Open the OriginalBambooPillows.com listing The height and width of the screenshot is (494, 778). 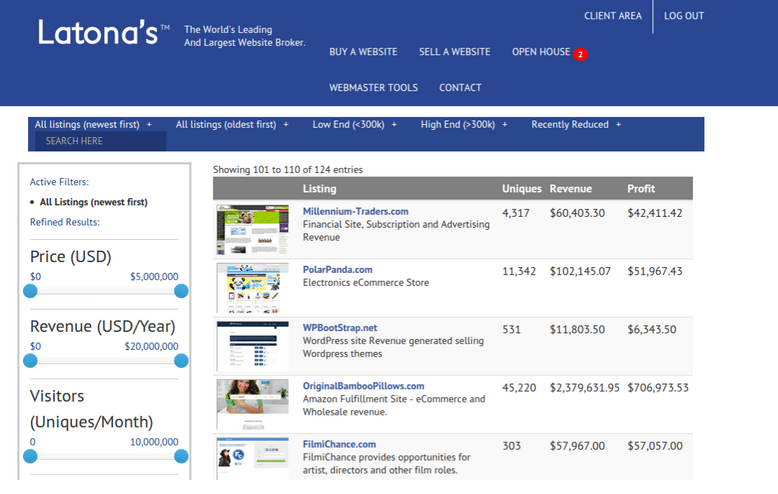tap(364, 386)
